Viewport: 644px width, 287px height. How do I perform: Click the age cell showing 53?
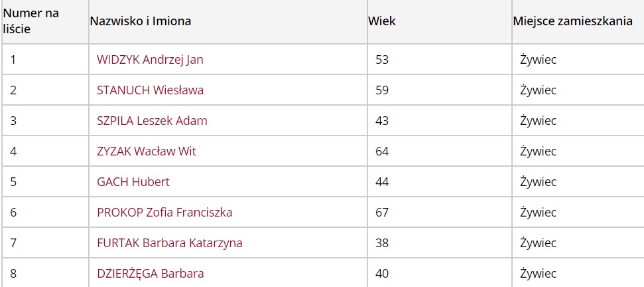click(382, 60)
